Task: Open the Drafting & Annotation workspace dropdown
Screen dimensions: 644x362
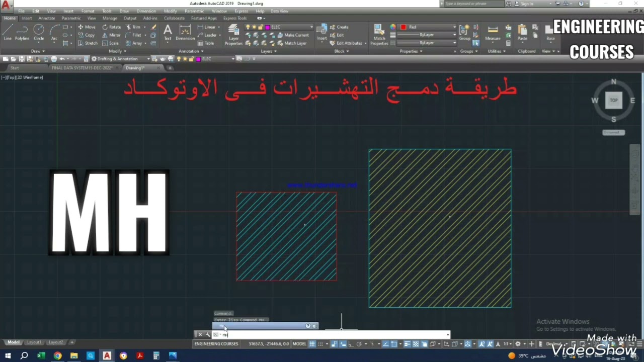Action: coord(120,59)
